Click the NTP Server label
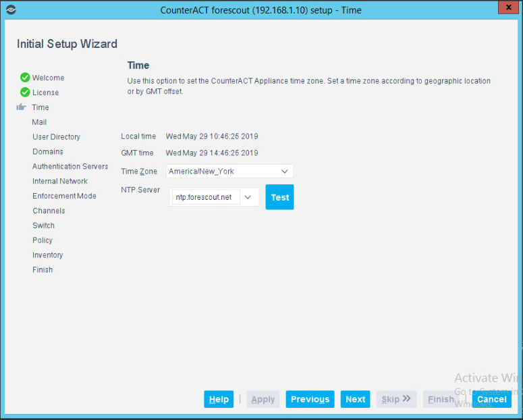Image resolution: width=523 pixels, height=420 pixels. [x=140, y=190]
